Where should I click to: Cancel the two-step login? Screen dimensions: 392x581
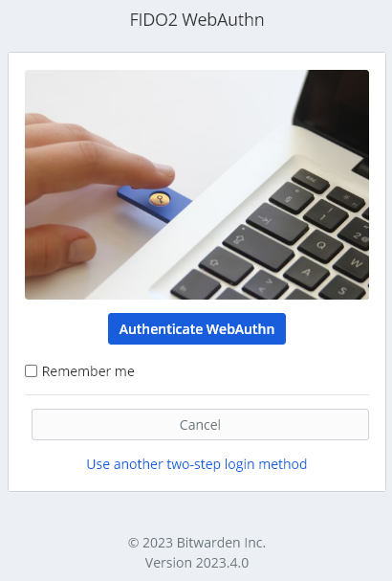click(200, 425)
